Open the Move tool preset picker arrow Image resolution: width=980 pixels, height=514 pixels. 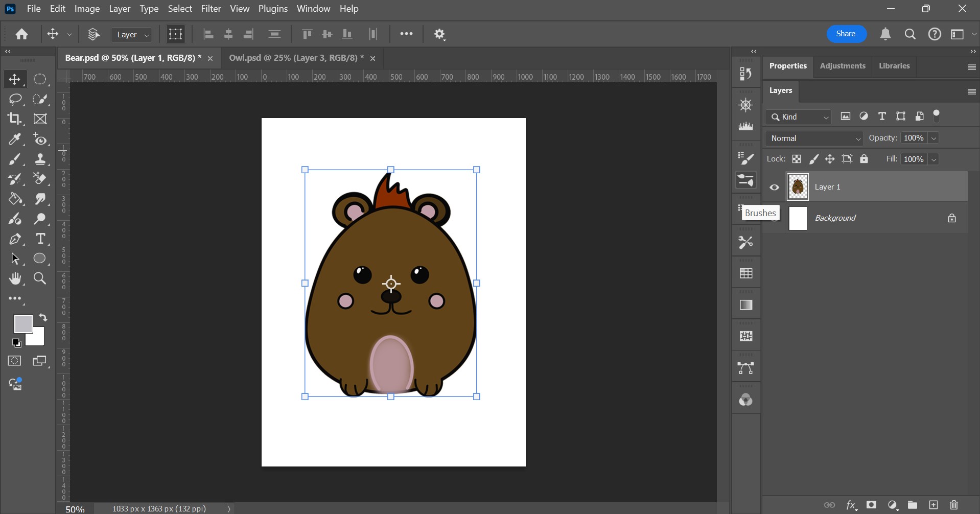coord(69,35)
